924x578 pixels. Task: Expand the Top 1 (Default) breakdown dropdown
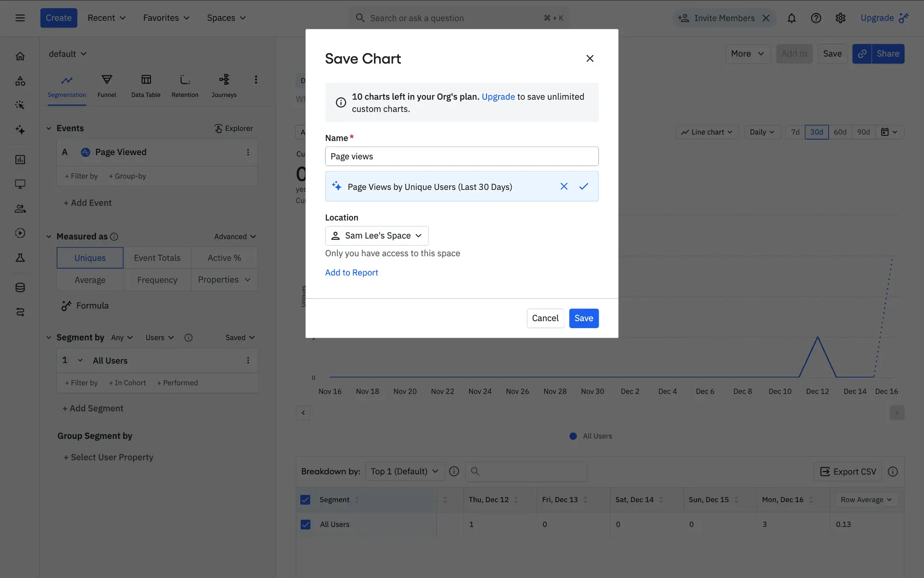[x=404, y=471]
